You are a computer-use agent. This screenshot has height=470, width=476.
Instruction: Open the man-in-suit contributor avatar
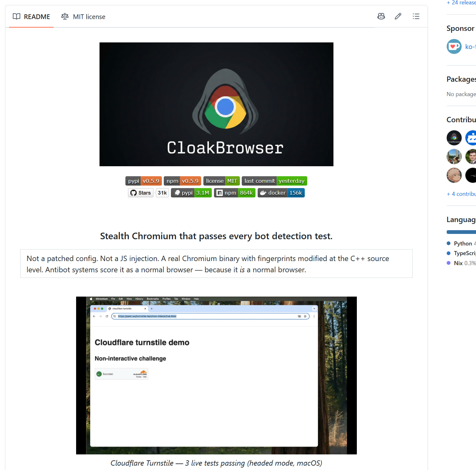[471, 157]
